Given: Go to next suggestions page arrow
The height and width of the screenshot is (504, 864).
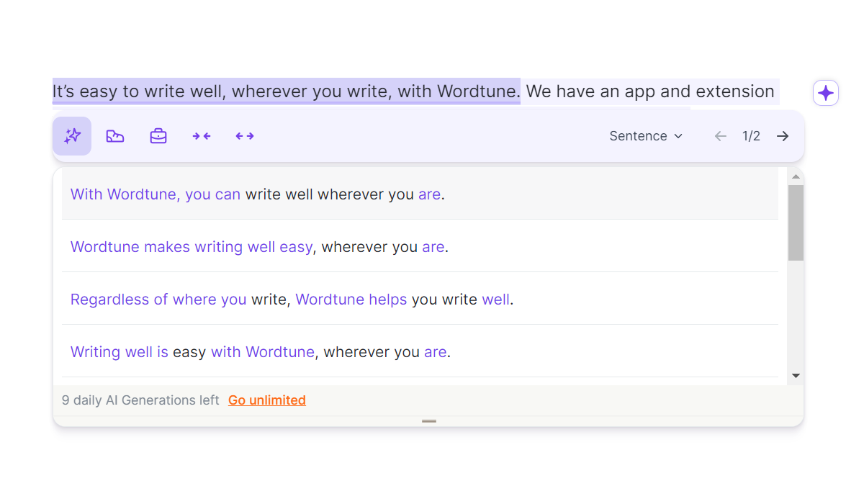Looking at the screenshot, I should (783, 136).
